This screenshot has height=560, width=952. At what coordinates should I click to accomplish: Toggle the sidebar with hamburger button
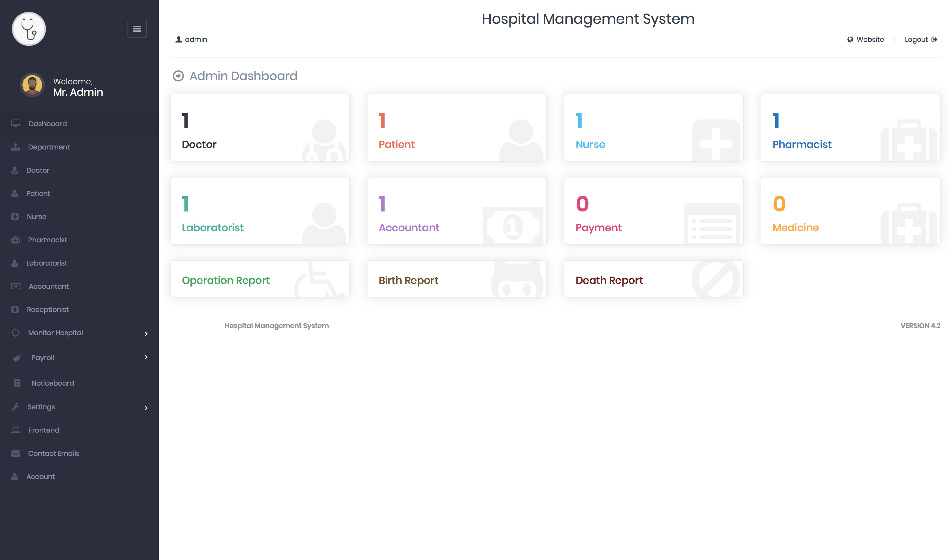[137, 29]
